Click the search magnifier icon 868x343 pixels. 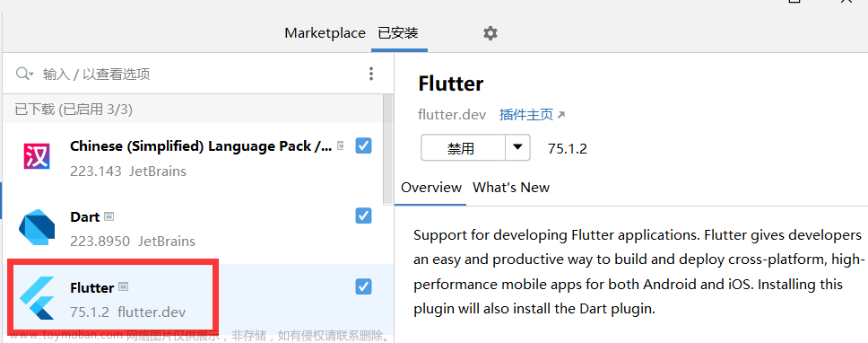point(24,74)
